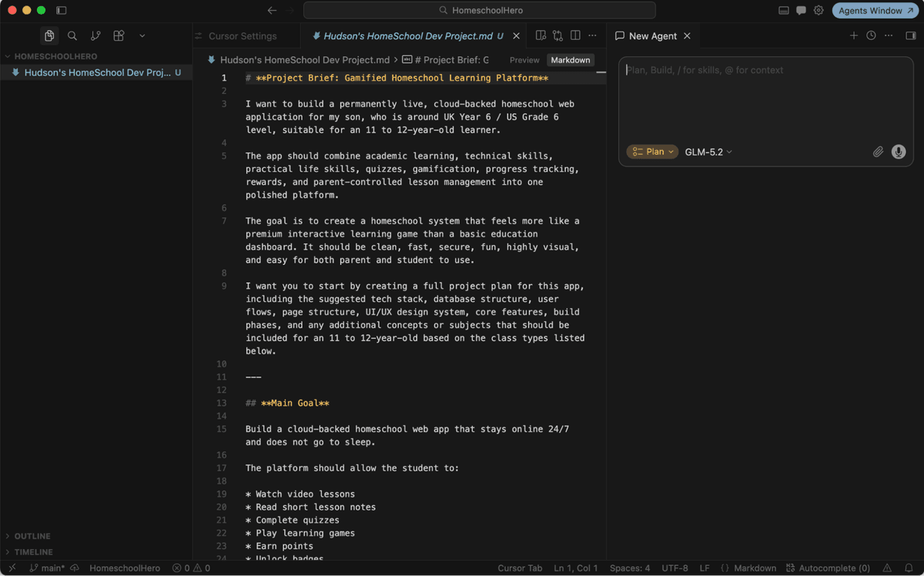Click the Watch video lessons line

300,494
